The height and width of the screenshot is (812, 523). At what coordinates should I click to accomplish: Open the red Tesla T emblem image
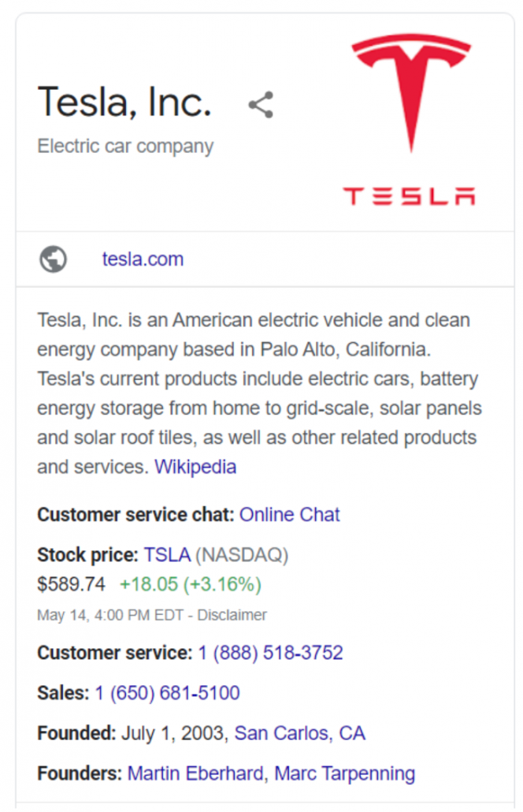(411, 92)
